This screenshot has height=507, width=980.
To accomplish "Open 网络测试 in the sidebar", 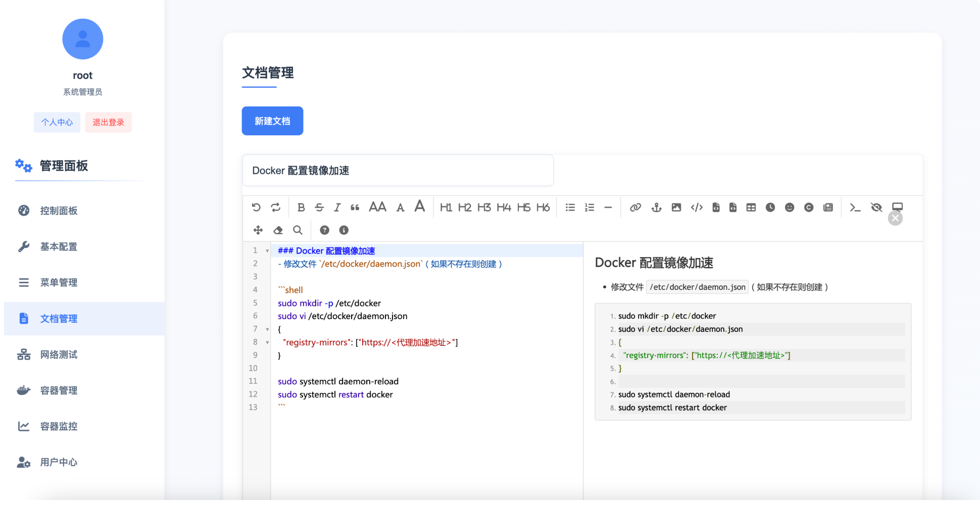I will tap(84, 354).
